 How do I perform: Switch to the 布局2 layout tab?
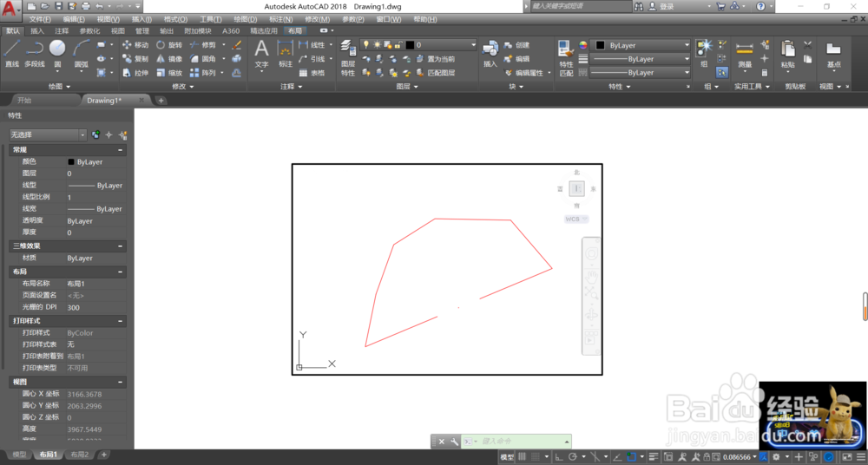(79, 455)
